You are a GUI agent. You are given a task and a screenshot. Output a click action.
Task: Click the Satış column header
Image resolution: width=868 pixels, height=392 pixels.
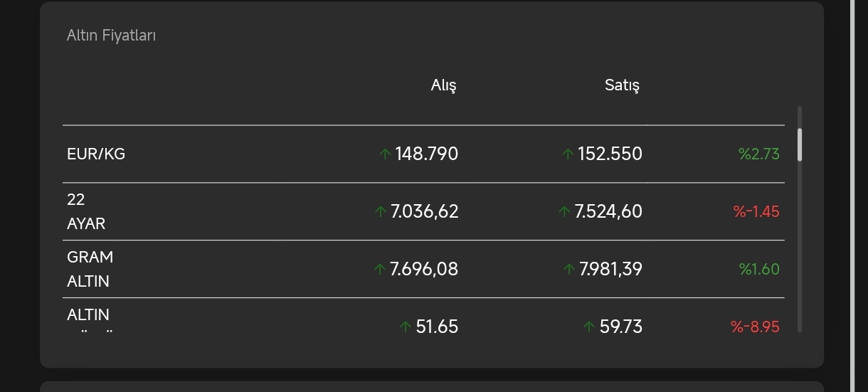(x=622, y=85)
